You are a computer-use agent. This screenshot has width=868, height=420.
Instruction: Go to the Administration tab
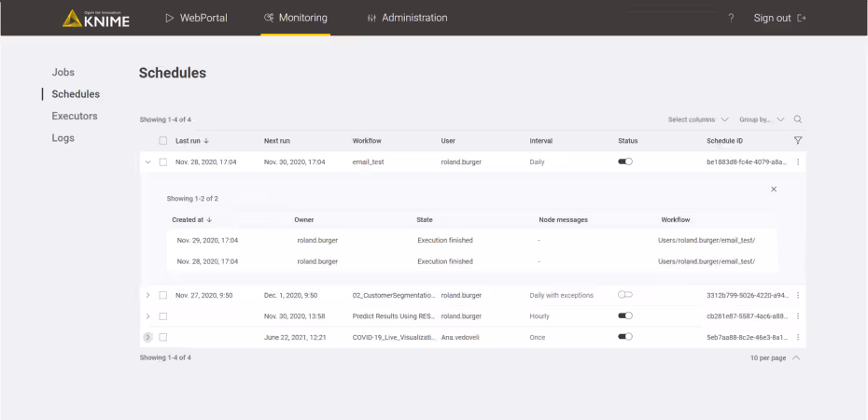(x=407, y=19)
